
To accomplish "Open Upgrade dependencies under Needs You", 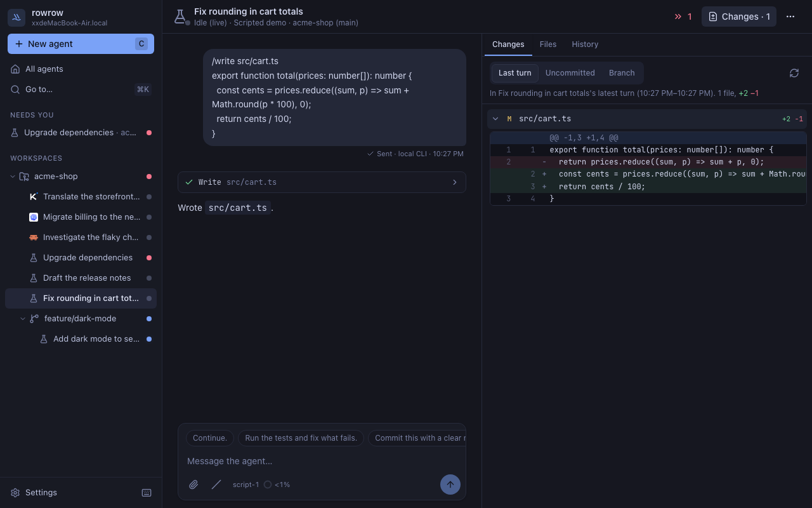I will [81, 133].
